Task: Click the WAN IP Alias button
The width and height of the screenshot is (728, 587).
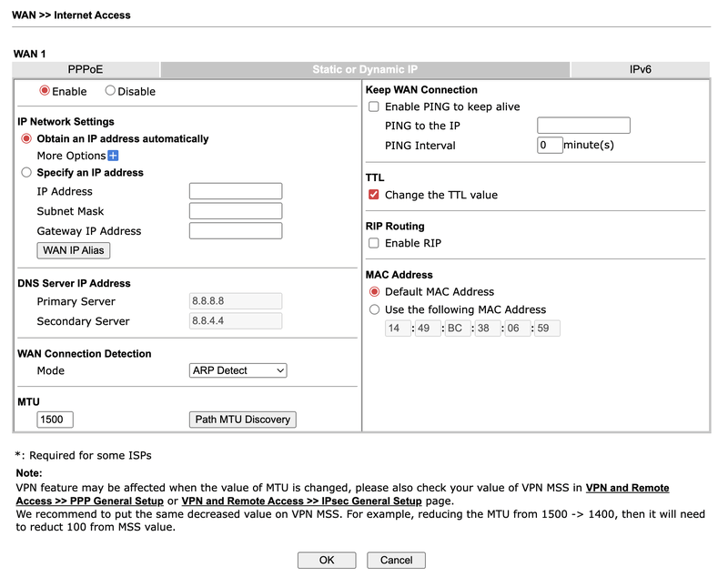Action: point(74,250)
